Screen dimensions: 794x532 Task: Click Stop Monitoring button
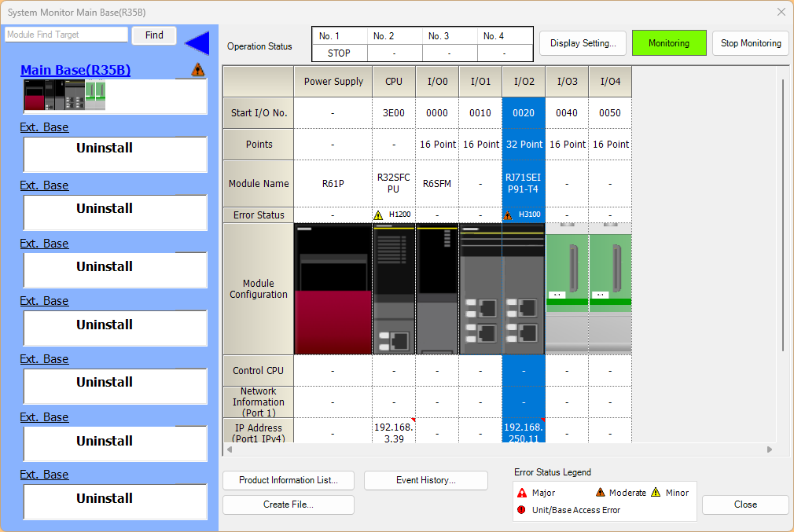coord(751,43)
